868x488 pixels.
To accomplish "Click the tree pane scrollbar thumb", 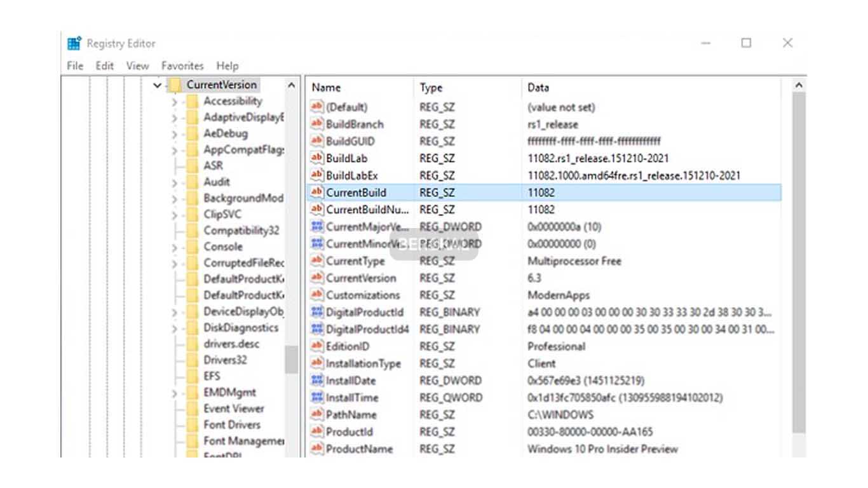I will 291,360.
